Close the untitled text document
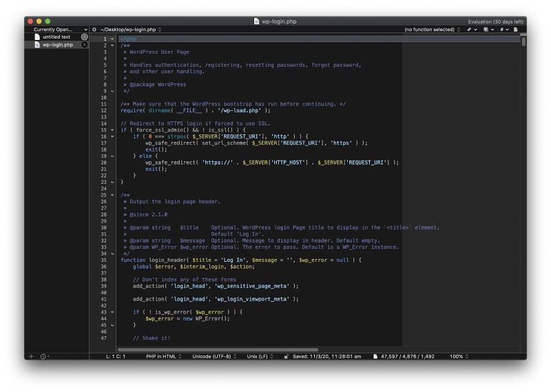The image size is (551, 392). coord(85,37)
